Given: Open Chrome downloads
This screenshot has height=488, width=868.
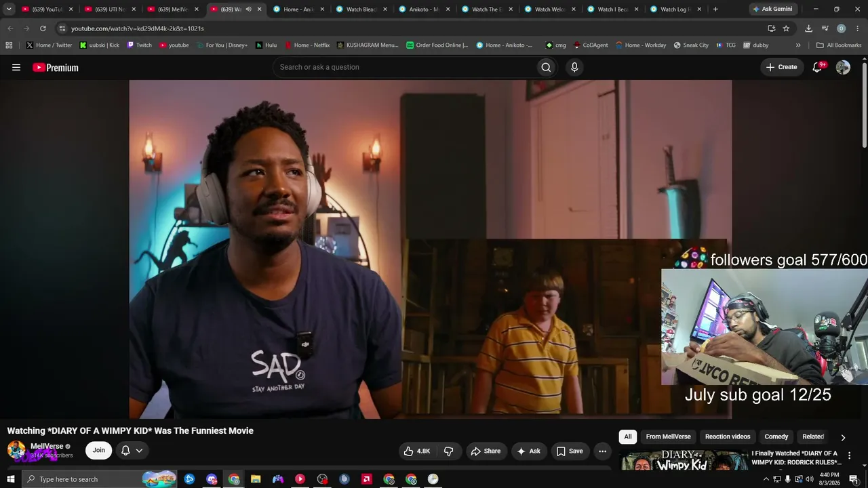Looking at the screenshot, I should [x=808, y=28].
